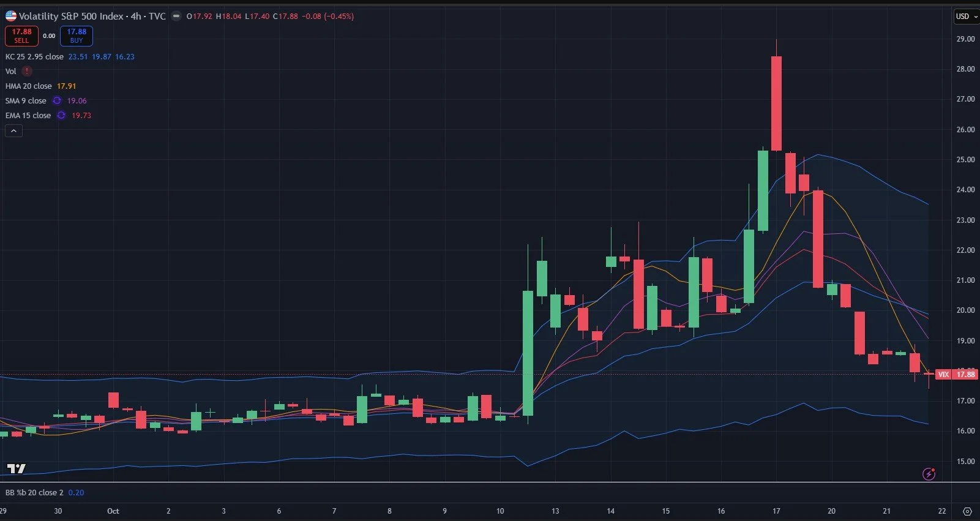Click the 4h interval in the title
The height and width of the screenshot is (521, 980).
(x=136, y=17)
